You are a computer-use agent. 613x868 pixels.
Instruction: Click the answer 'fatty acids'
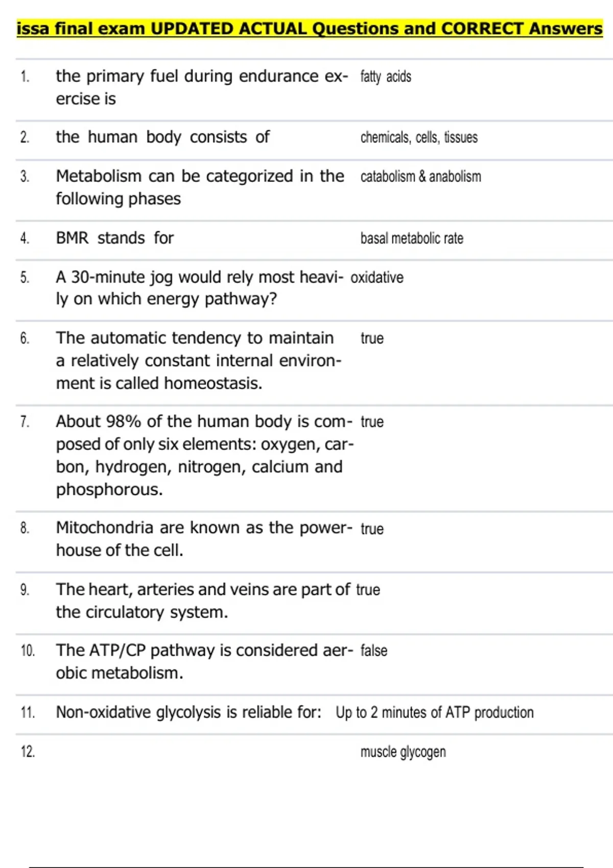coord(386,77)
